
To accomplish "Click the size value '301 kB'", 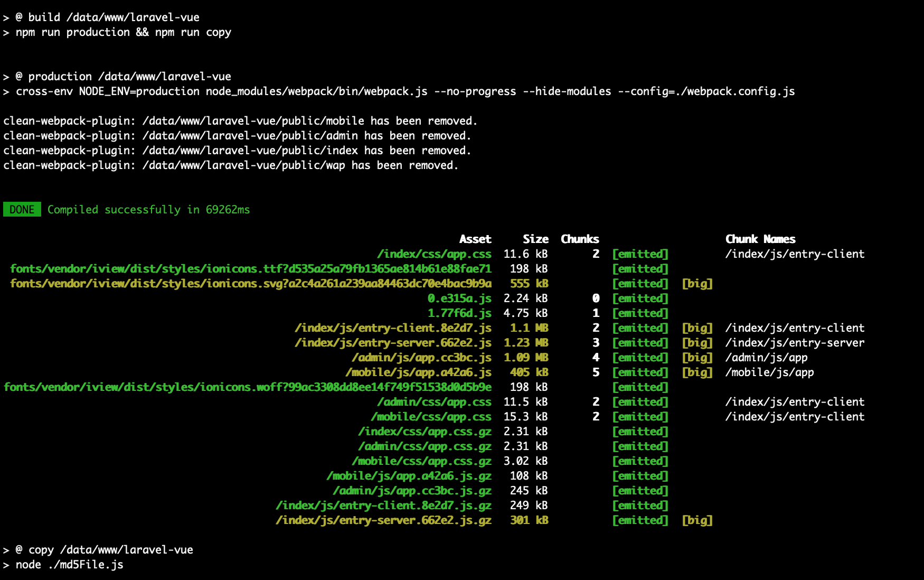I will click(x=529, y=520).
